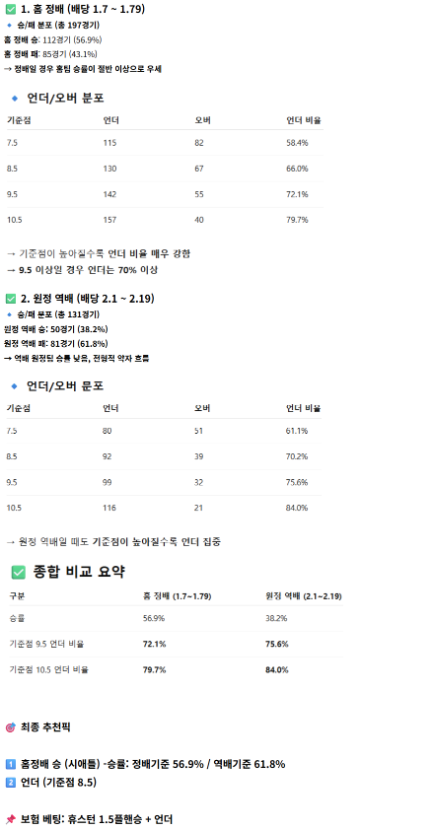The width and height of the screenshot is (433, 830).
Task: Click the 원정 역배 (2.1~2.19) column header
Action: coord(303,596)
